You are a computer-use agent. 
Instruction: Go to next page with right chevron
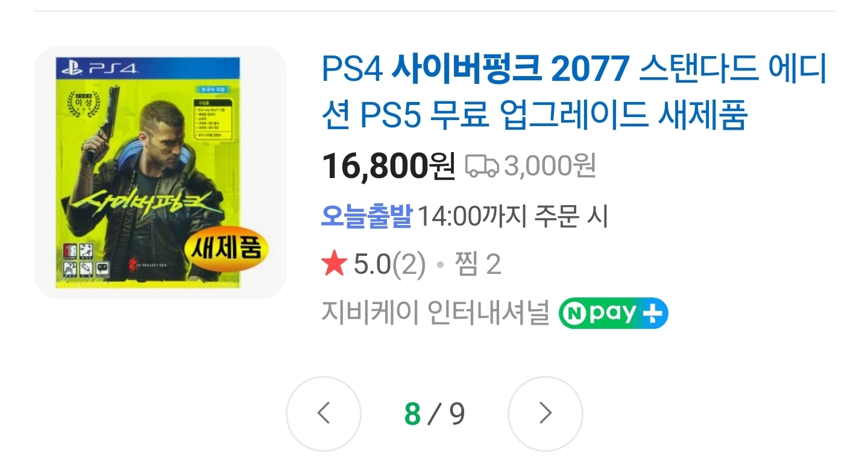click(x=546, y=413)
